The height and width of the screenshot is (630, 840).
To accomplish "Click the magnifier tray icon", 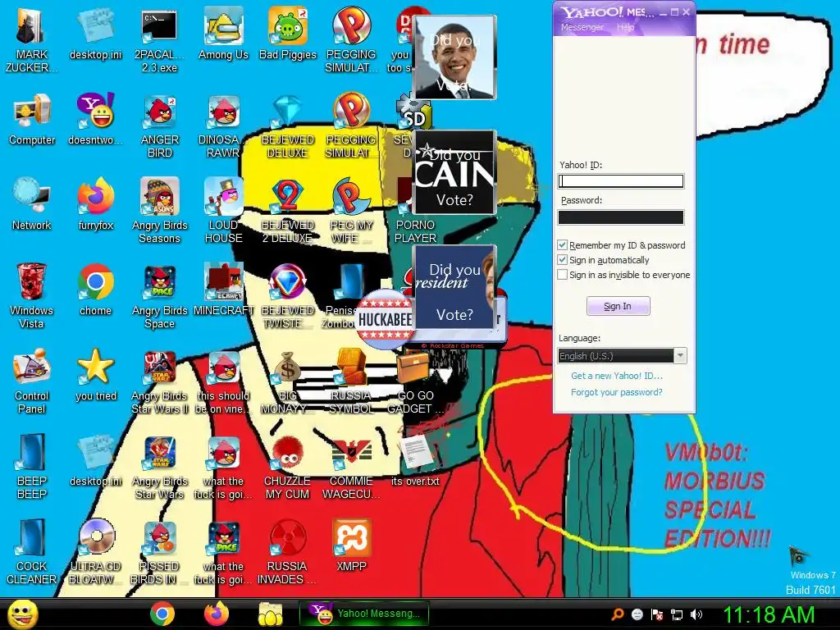I will point(618,614).
